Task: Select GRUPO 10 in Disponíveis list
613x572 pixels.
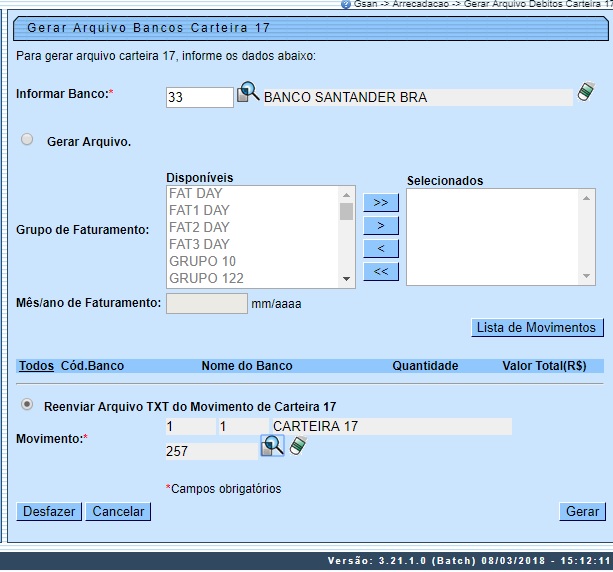Action: [202, 261]
